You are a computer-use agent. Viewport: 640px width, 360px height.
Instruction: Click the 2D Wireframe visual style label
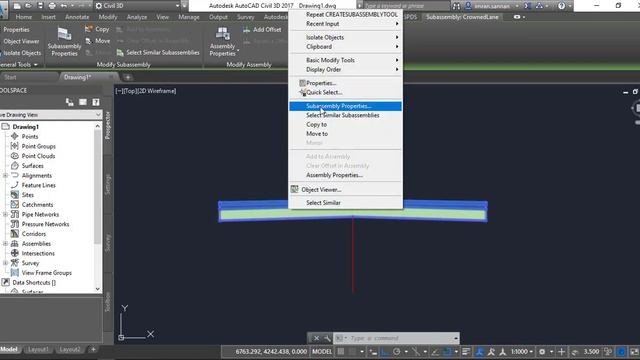pyautogui.click(x=158, y=91)
